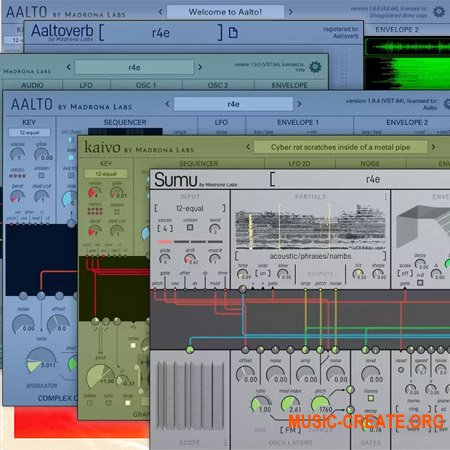Click Sumu gates level patch output dial

366,350
